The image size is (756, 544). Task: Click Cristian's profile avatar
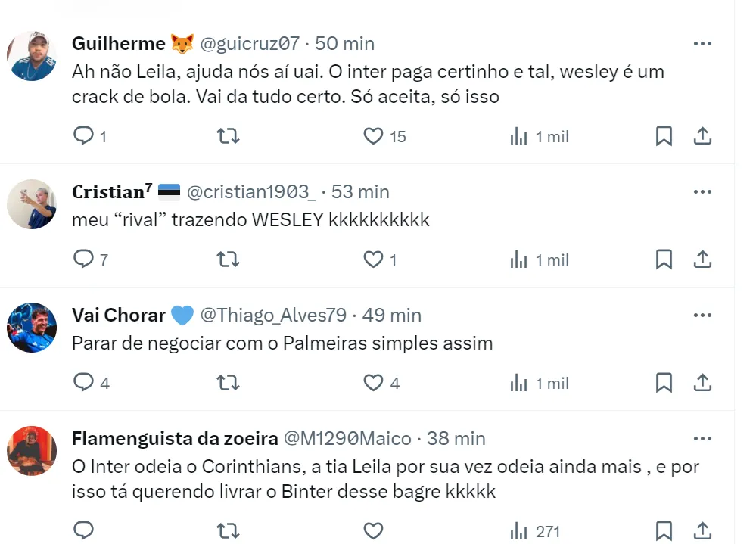coord(32,204)
